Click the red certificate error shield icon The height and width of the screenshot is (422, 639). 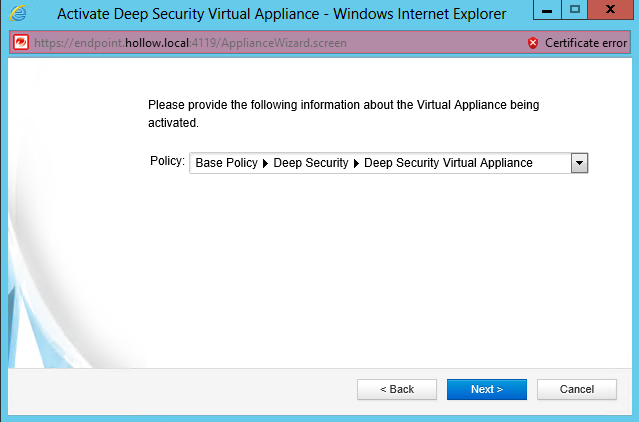pyautogui.click(x=532, y=44)
